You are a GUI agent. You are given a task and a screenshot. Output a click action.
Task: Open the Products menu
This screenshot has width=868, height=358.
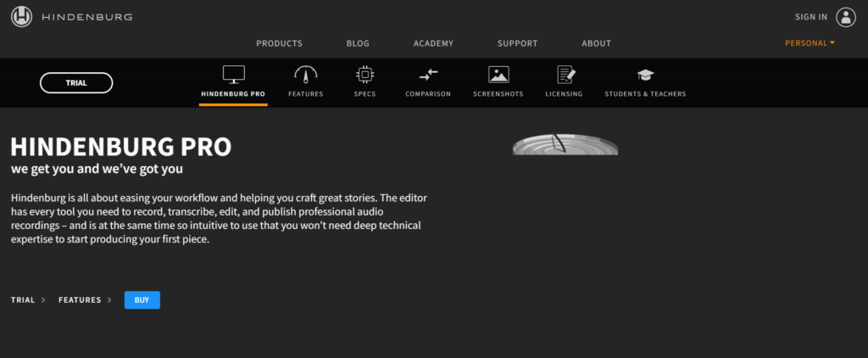[279, 43]
